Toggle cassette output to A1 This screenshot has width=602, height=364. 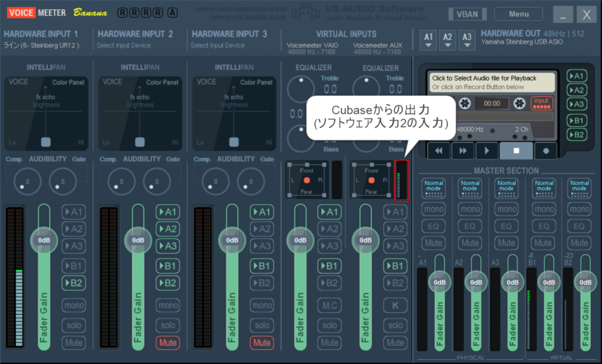[x=577, y=76]
